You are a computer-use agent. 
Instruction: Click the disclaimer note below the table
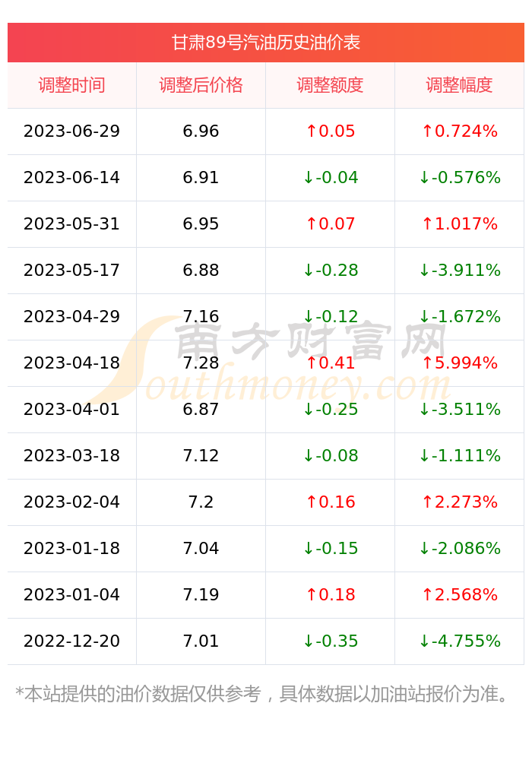pyautogui.click(x=261, y=694)
